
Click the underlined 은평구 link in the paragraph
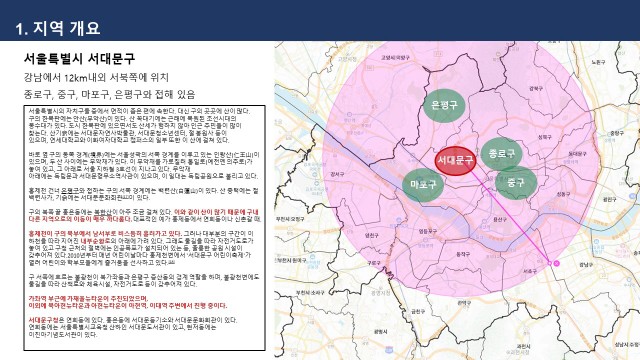click(70, 191)
